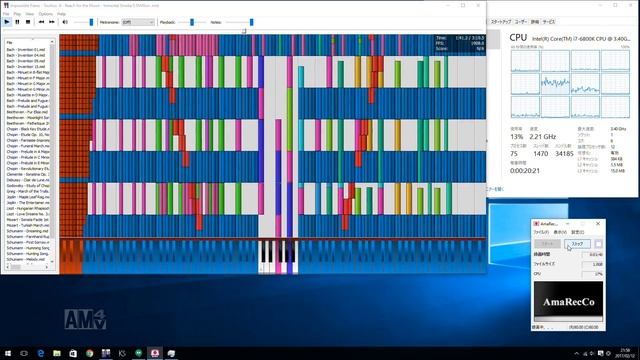
Task: Launch Microsoft Edge from the taskbar
Action: [x=40, y=353]
